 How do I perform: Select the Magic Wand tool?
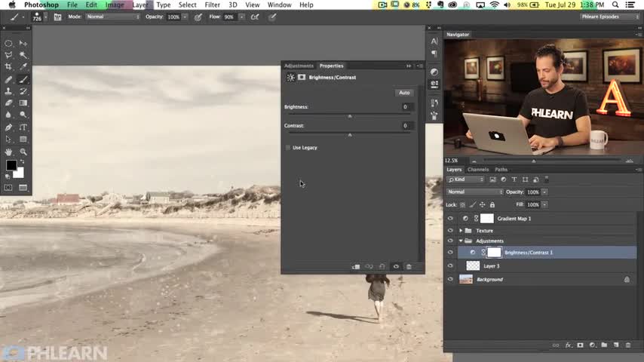tap(23, 55)
